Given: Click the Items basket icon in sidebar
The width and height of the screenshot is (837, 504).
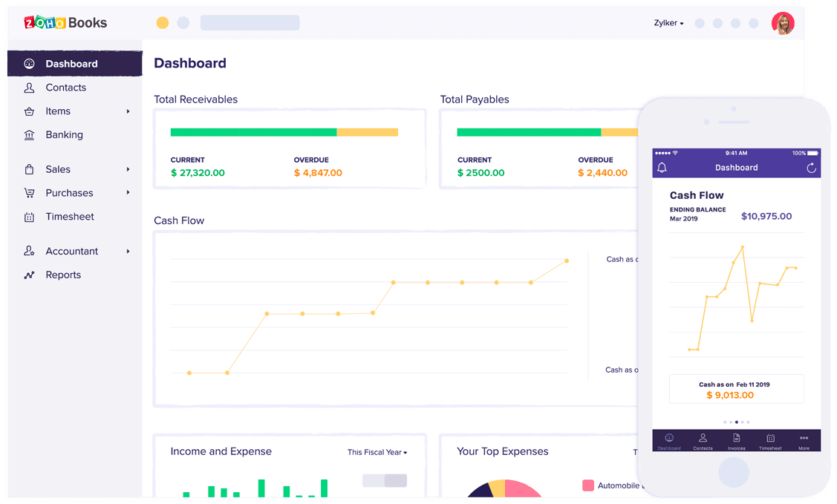Looking at the screenshot, I should (29, 111).
